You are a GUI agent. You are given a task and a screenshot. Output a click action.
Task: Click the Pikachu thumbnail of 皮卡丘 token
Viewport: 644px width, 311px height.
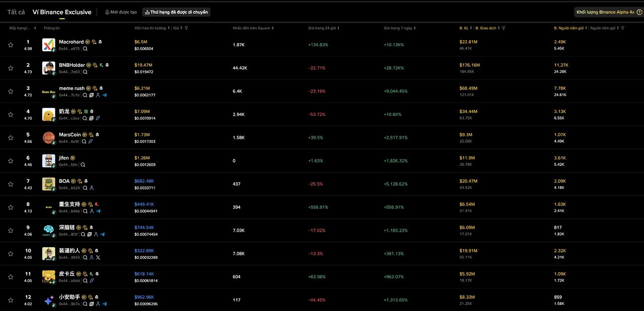click(x=49, y=277)
